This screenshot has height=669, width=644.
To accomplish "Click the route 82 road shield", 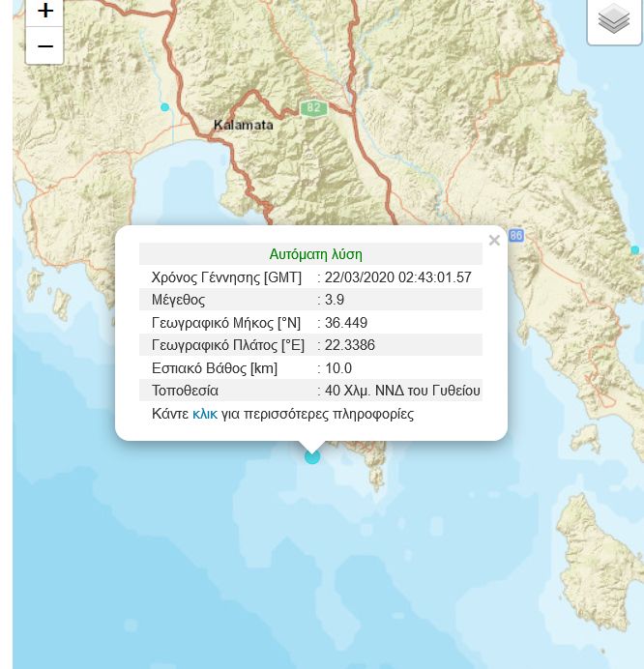I will 311,108.
